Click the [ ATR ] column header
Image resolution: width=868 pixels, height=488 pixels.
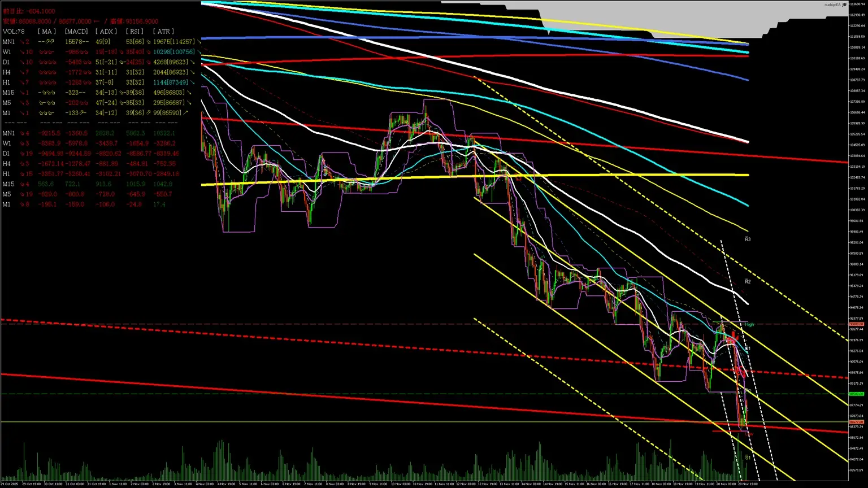[x=163, y=32]
